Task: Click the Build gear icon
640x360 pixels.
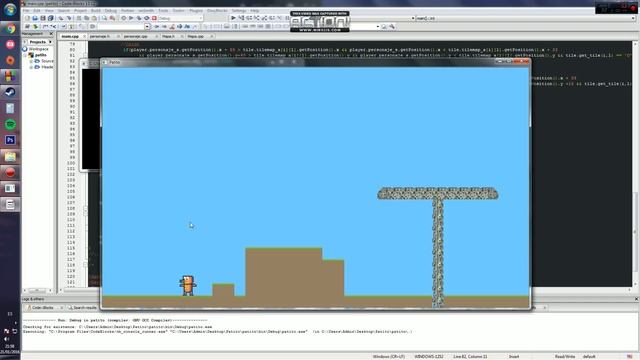Action: 123,18
